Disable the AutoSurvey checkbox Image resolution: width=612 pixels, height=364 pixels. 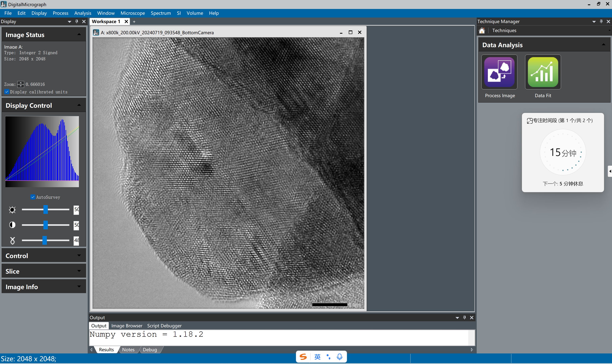click(x=33, y=197)
